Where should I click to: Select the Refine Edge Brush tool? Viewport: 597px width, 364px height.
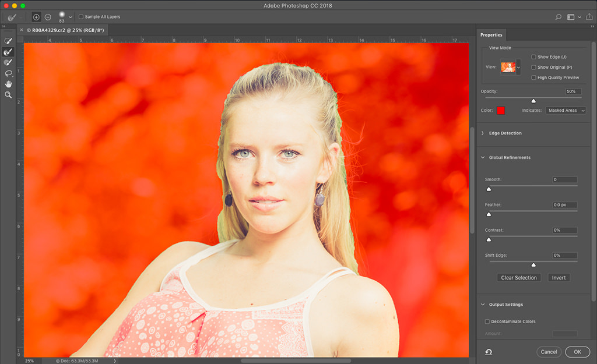(8, 52)
